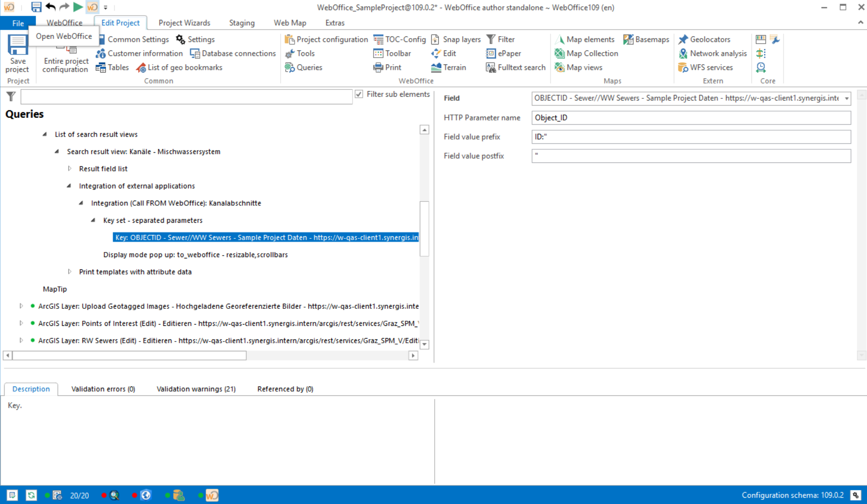867x504 pixels.
Task: Open Database connections in the ribbon
Action: click(233, 53)
